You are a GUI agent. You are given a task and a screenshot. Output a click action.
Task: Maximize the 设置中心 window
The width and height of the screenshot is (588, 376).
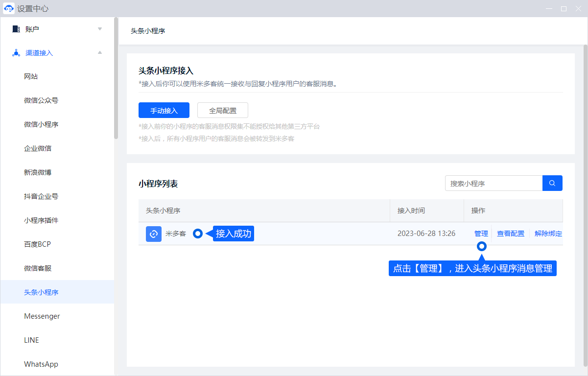click(564, 9)
